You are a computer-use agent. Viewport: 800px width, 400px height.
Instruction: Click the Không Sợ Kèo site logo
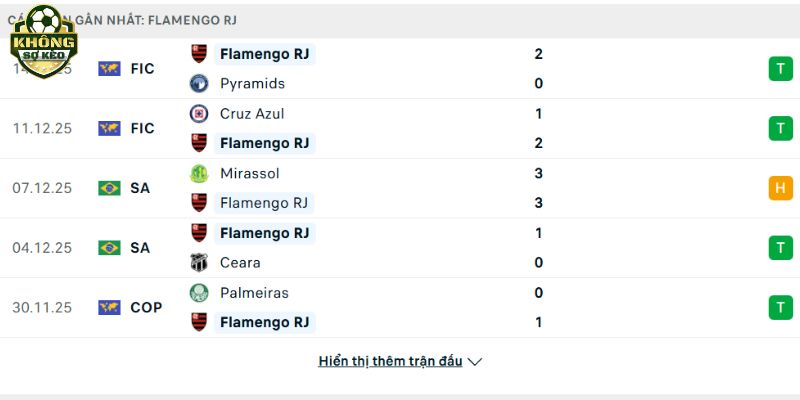(43, 37)
